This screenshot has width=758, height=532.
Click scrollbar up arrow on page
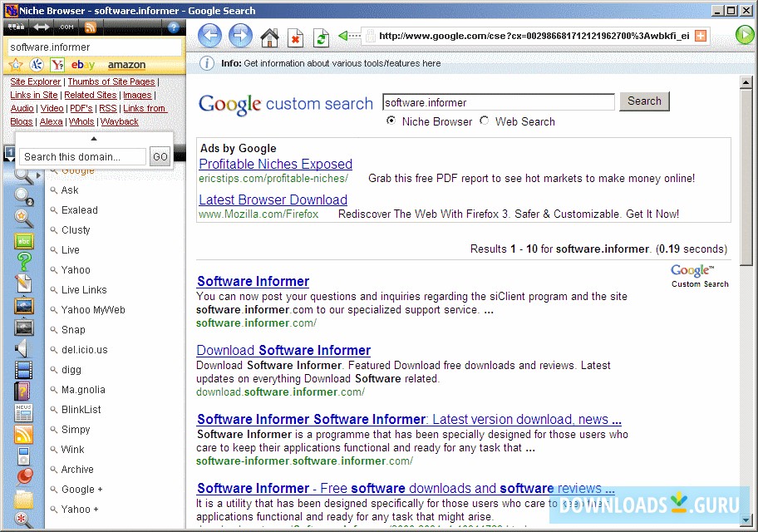[746, 82]
